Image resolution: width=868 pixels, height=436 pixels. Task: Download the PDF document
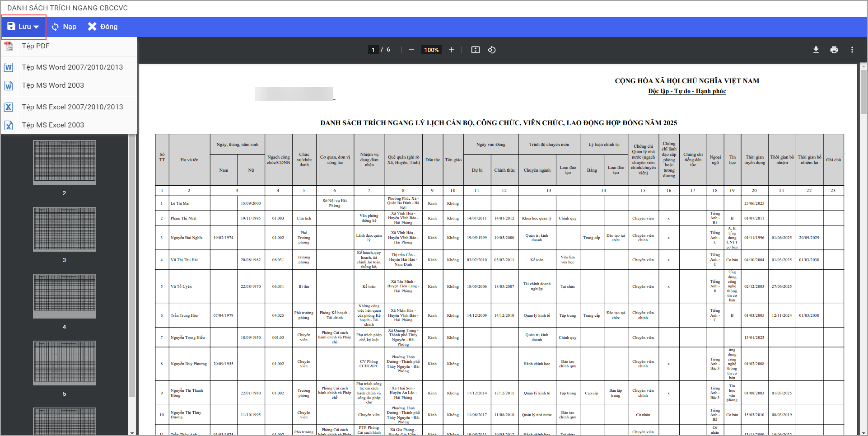816,50
